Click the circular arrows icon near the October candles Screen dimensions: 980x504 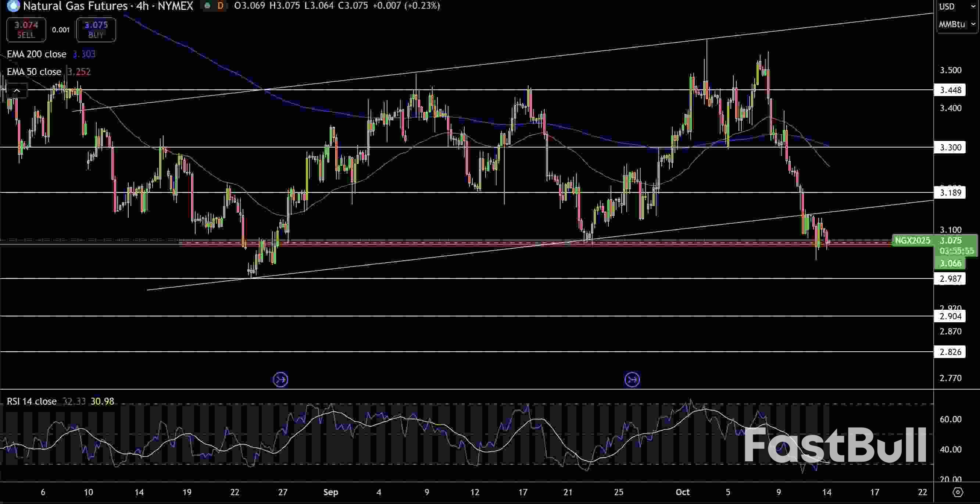pyautogui.click(x=632, y=379)
